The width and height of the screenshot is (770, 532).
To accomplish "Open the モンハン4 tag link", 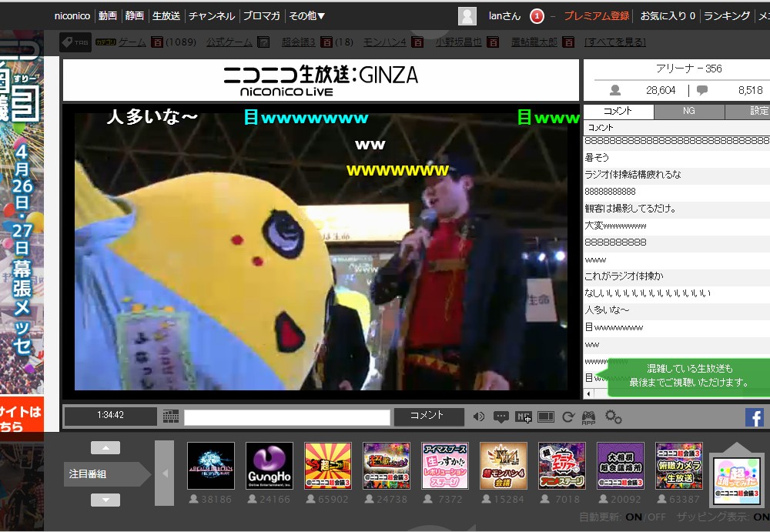I will (385, 42).
